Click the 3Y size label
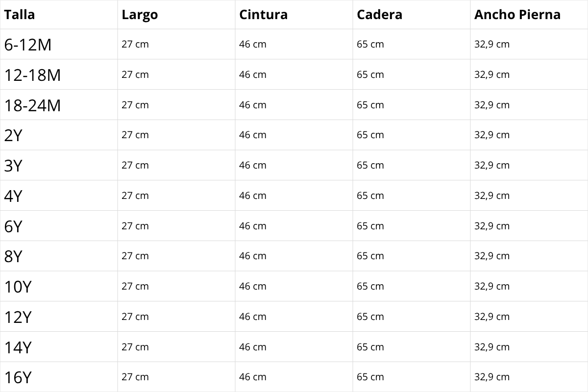588x392 pixels. point(13,166)
